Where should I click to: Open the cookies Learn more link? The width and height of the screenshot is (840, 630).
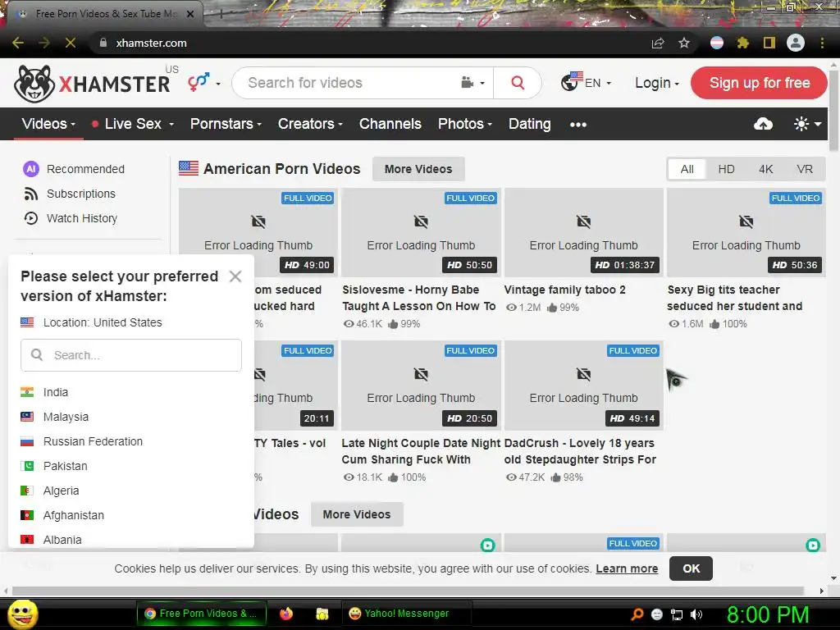[x=627, y=568]
